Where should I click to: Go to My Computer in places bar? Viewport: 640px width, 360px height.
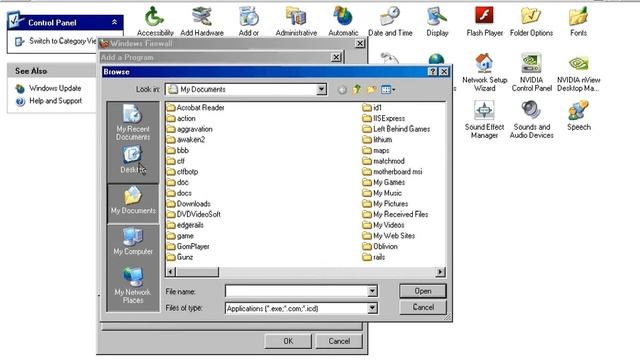(133, 242)
